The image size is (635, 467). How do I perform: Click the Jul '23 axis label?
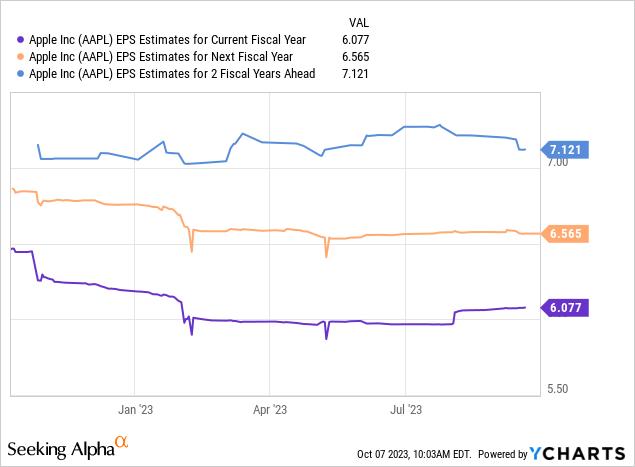coord(406,409)
